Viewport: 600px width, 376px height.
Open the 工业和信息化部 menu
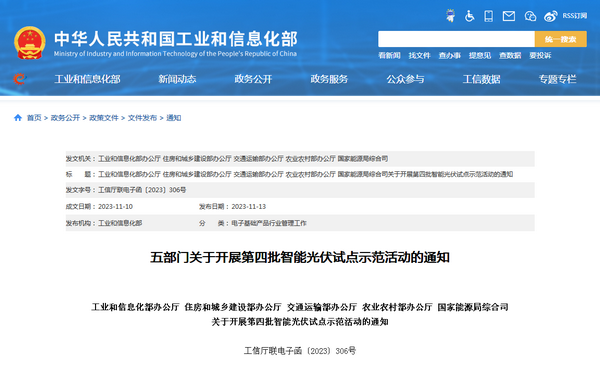(x=87, y=79)
